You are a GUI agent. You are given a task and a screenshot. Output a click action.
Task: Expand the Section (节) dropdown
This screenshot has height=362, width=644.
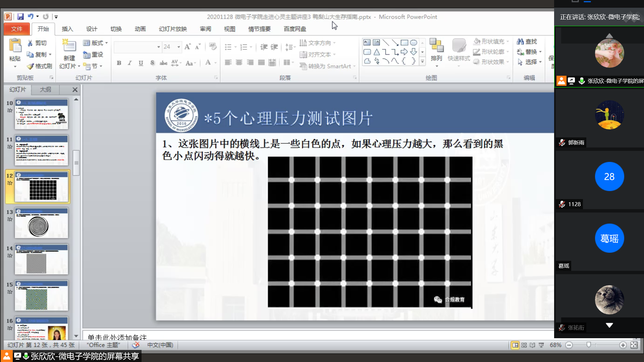pos(93,66)
